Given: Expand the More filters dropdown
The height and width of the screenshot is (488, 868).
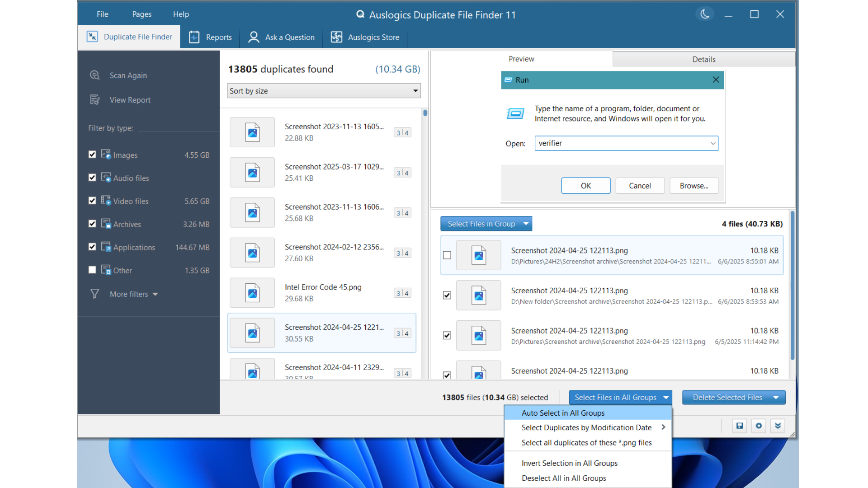Looking at the screenshot, I should point(134,294).
